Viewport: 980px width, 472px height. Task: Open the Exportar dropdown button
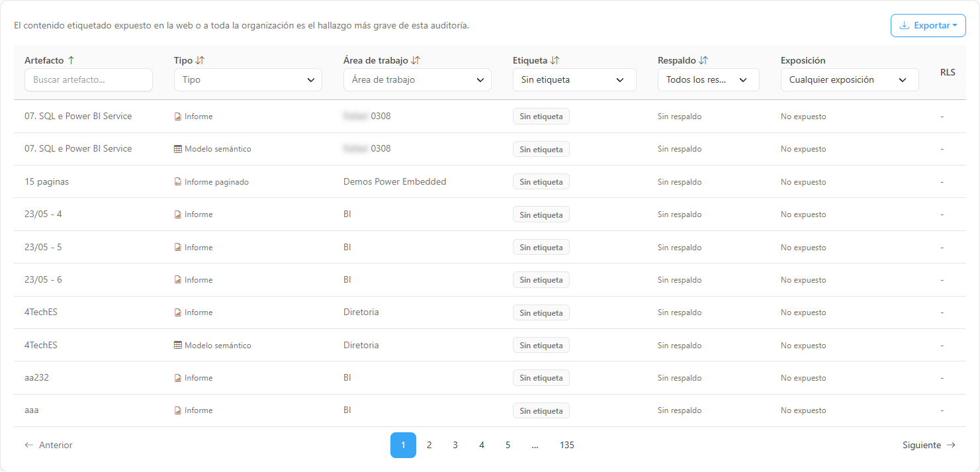click(928, 26)
